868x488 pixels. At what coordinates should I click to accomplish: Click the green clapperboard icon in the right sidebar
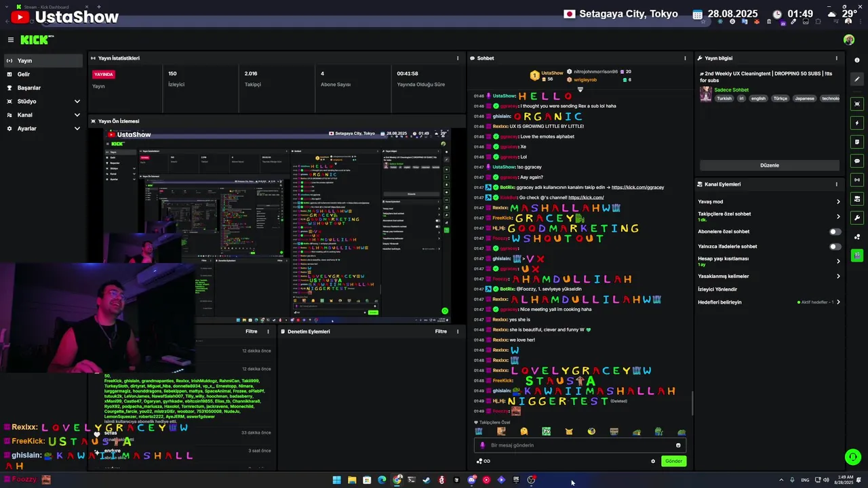click(x=857, y=256)
